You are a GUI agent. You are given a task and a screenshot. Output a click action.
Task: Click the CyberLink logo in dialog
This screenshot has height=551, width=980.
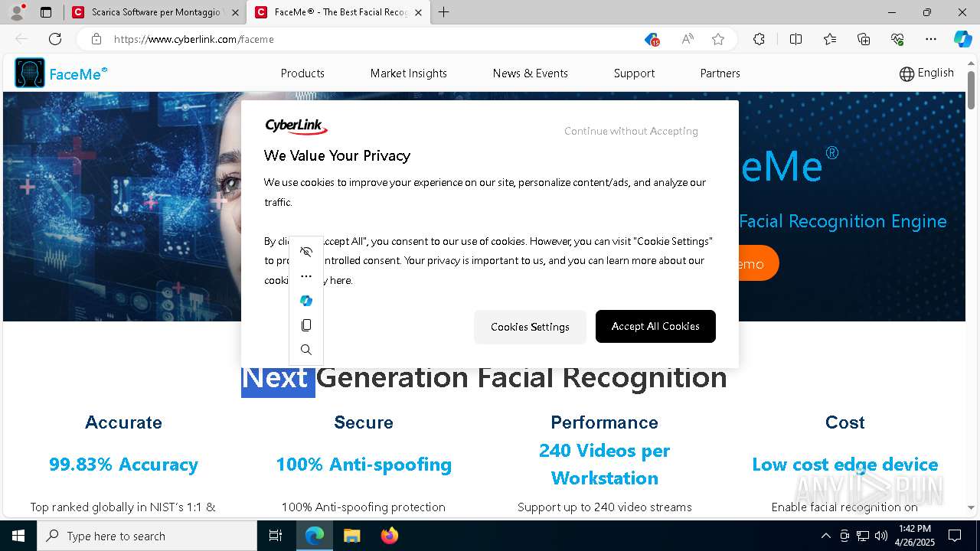(x=296, y=127)
